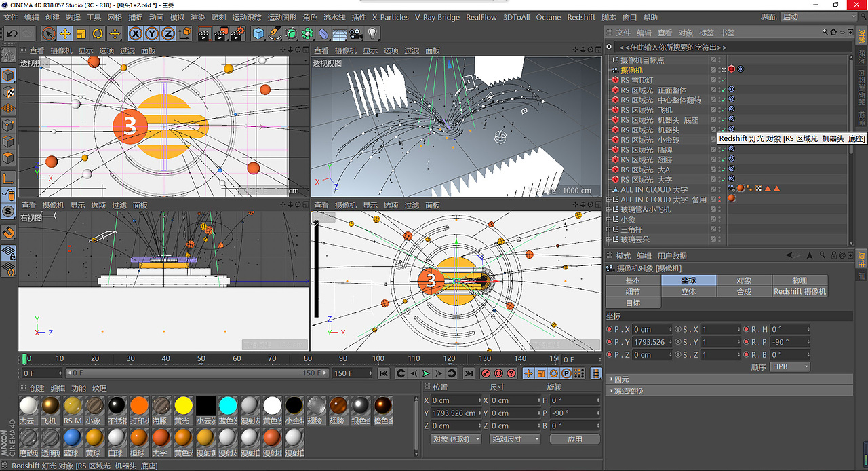
Task: Open the X-Particles menu
Action: [391, 17]
